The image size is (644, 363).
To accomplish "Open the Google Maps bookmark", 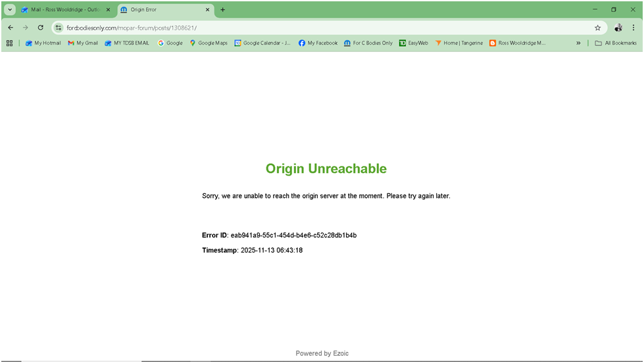I will (x=209, y=43).
